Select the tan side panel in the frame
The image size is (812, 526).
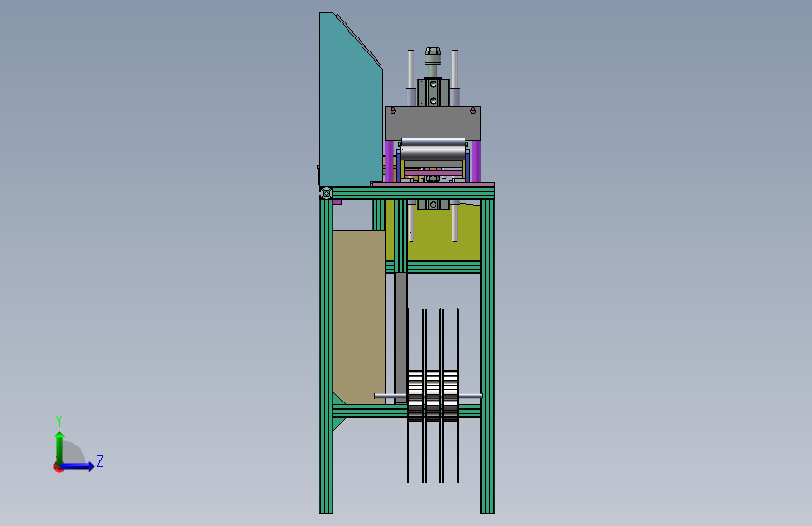(359, 317)
